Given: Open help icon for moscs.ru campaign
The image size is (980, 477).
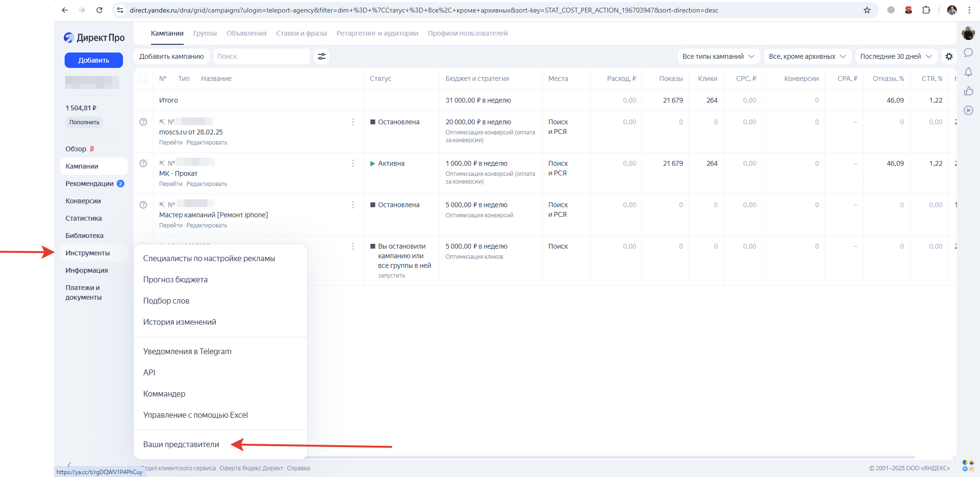Looking at the screenshot, I should 143,122.
